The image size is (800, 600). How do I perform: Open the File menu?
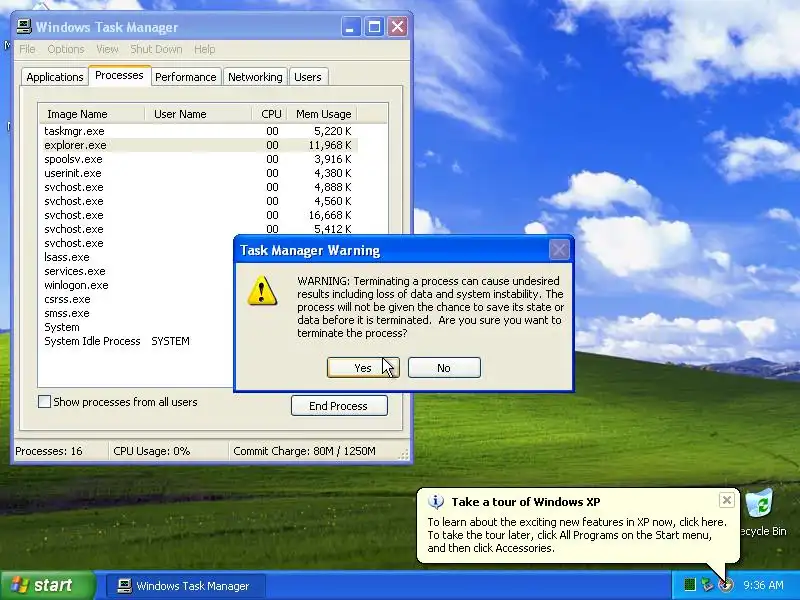27,49
